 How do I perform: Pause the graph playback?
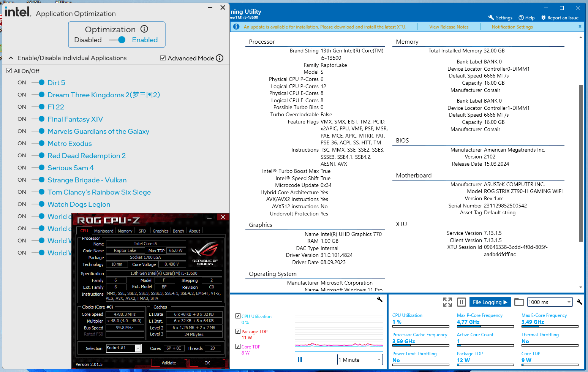(x=300, y=359)
